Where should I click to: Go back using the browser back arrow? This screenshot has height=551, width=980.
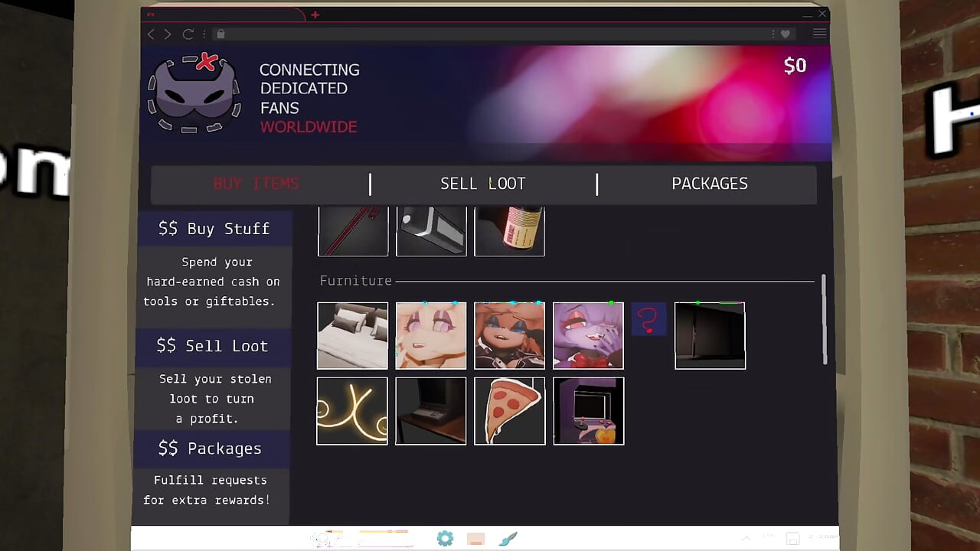pyautogui.click(x=151, y=34)
